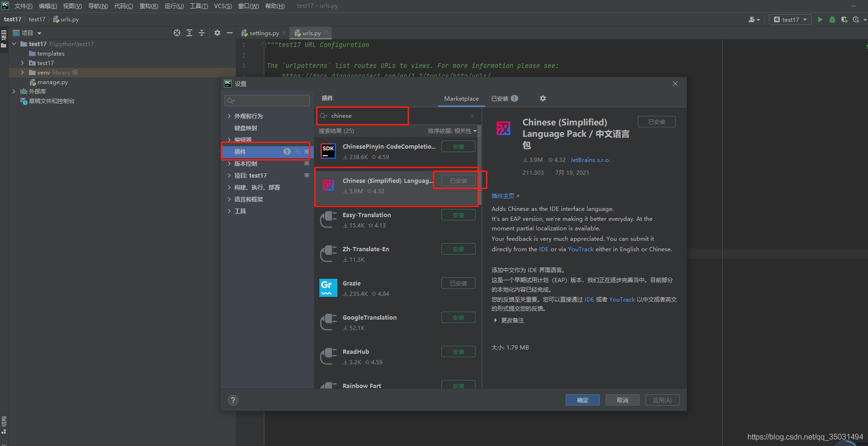The image size is (868, 446).
Task: Select 键盘映射 in settings tree
Action: 246,128
